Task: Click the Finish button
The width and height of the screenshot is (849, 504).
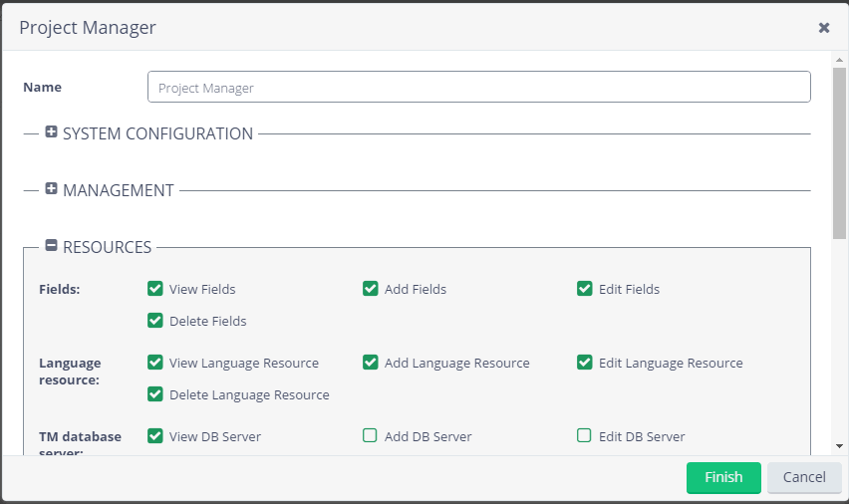Action: tap(723, 477)
